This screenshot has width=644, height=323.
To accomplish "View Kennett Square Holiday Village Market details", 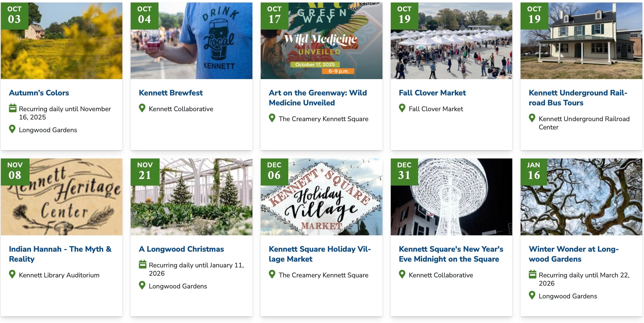I will pyautogui.click(x=320, y=254).
